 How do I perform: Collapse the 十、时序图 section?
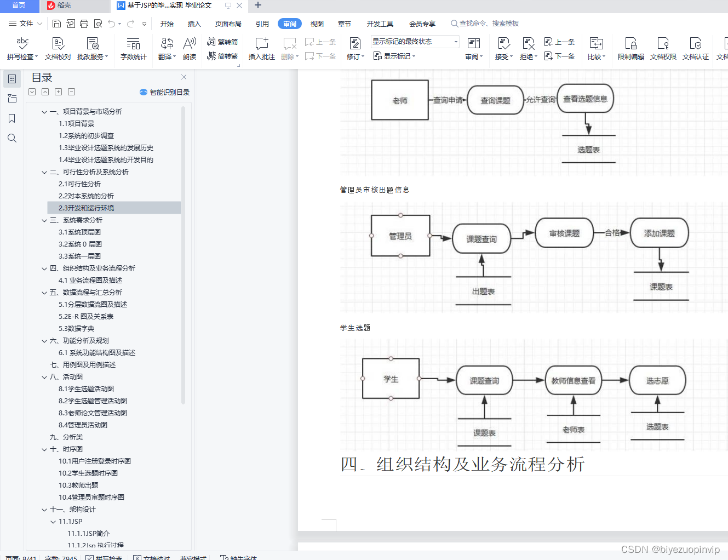(44, 449)
